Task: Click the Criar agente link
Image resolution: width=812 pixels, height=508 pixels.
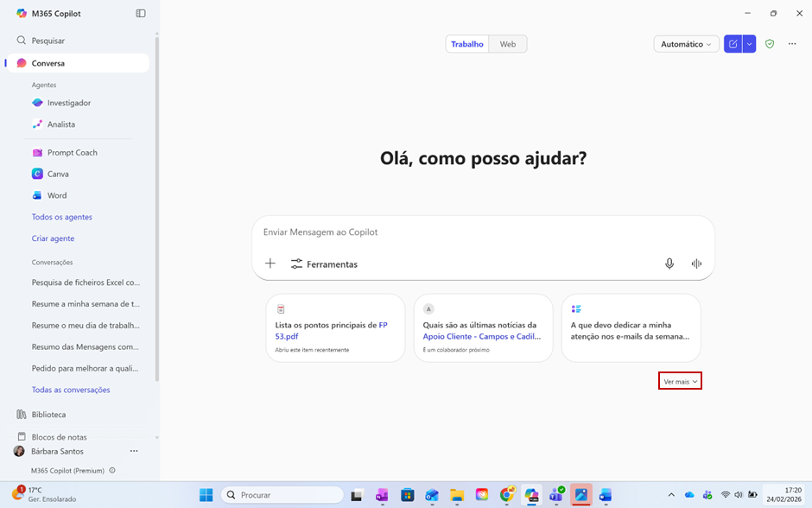Action: (53, 238)
